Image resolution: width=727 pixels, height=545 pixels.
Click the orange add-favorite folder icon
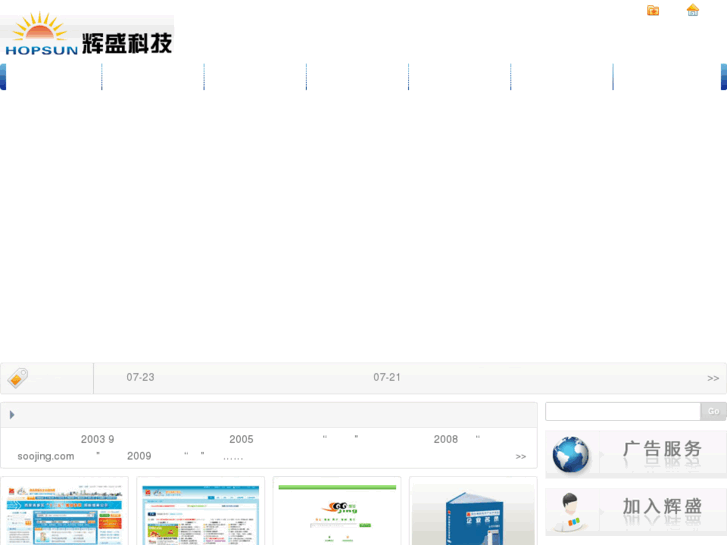click(x=653, y=10)
